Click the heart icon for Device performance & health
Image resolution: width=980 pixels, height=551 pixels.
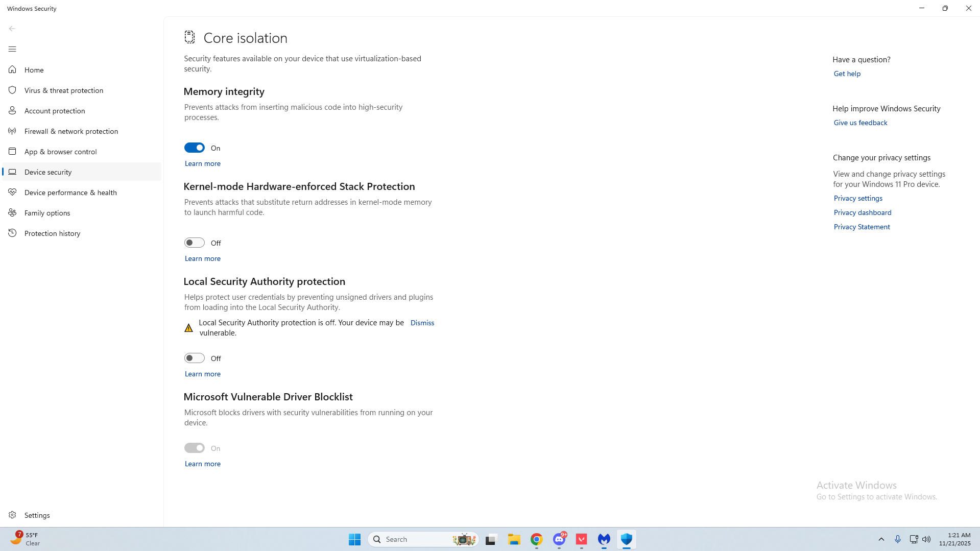[x=12, y=192]
